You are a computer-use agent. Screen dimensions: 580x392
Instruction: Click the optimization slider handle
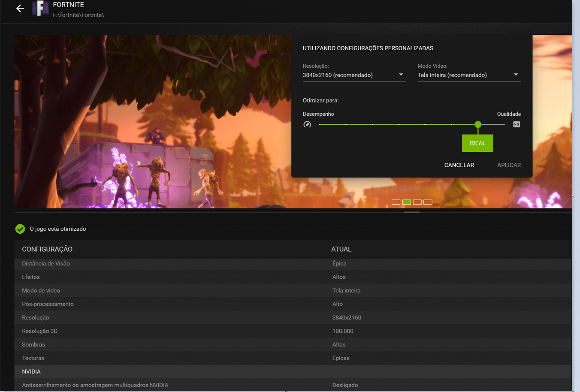478,124
